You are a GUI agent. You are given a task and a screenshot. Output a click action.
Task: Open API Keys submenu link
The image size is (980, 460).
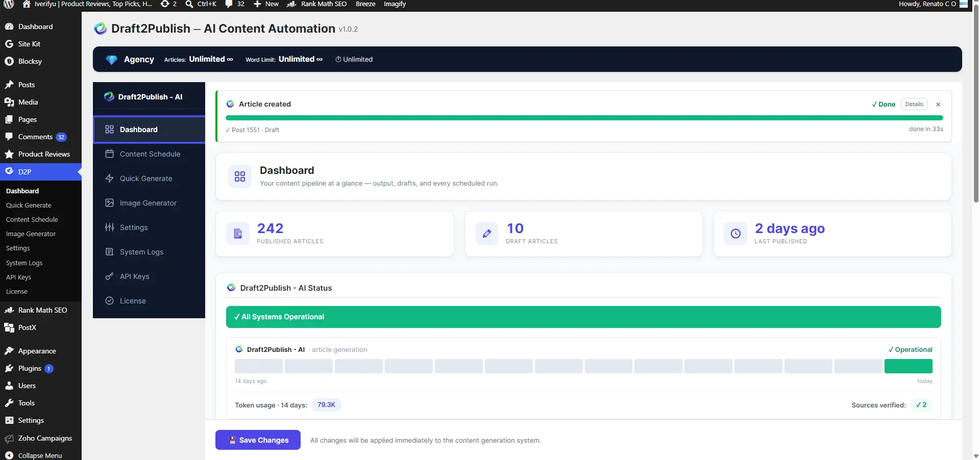pos(18,277)
